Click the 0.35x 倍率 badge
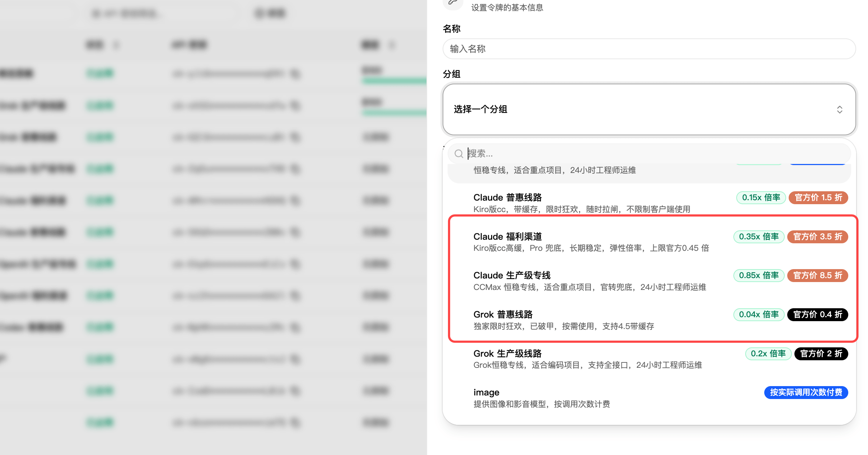This screenshot has width=868, height=455. tap(759, 236)
